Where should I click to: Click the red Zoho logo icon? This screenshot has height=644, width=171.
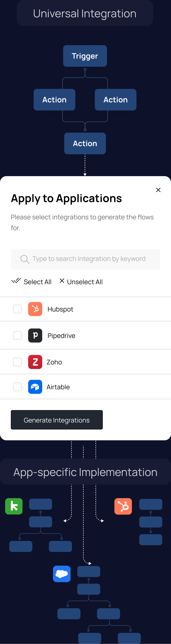click(x=35, y=362)
